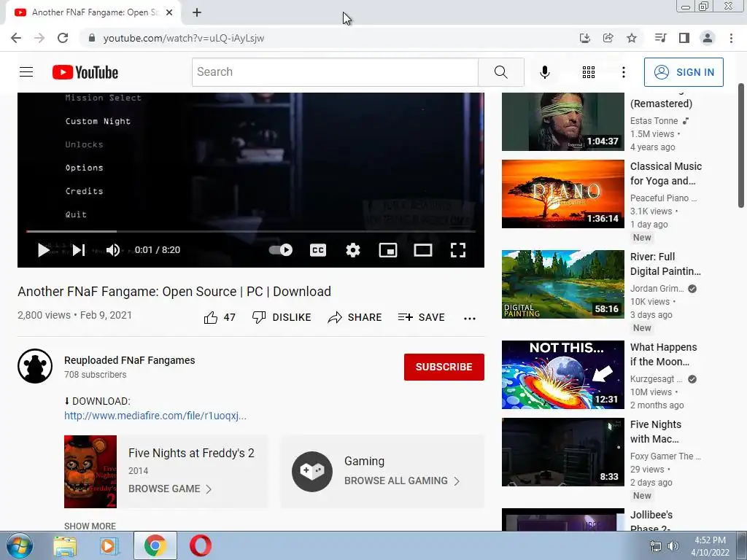Go forward in browser history
Screen dimensions: 747x560
39,38
